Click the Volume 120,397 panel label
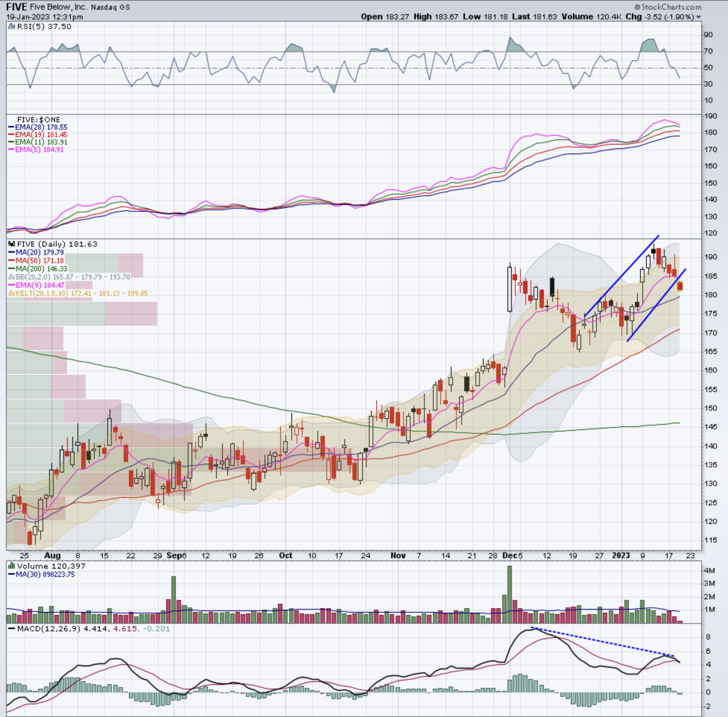728x717 pixels. pyautogui.click(x=51, y=566)
